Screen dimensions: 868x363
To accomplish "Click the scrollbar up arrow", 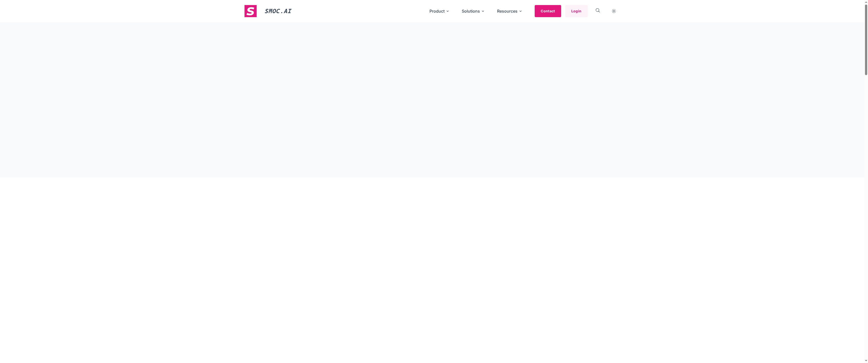I will [866, 2].
